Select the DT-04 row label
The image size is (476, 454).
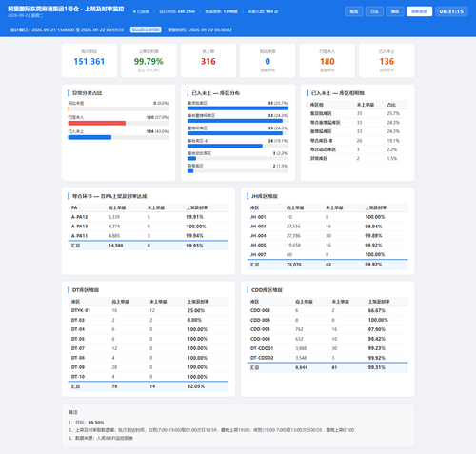coord(78,329)
